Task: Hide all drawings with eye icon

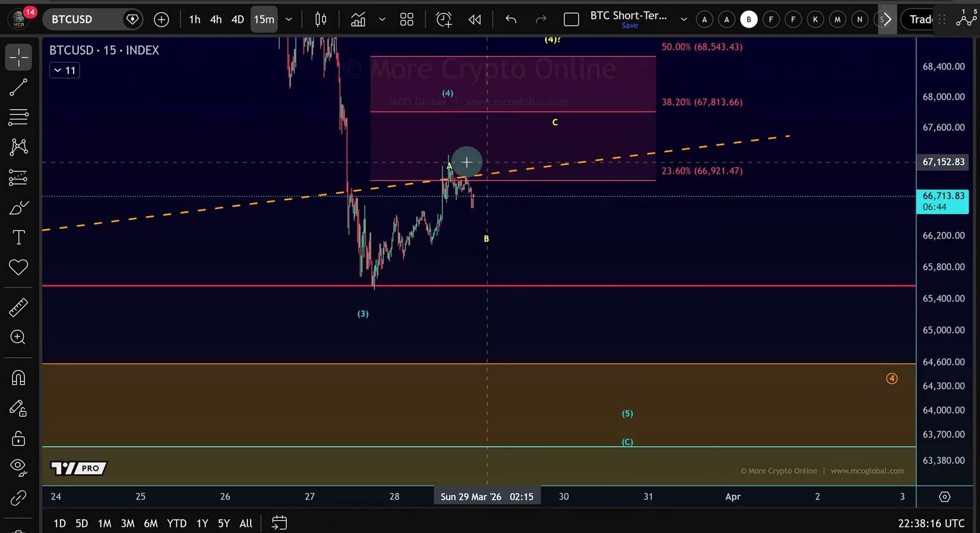Action: [18, 468]
